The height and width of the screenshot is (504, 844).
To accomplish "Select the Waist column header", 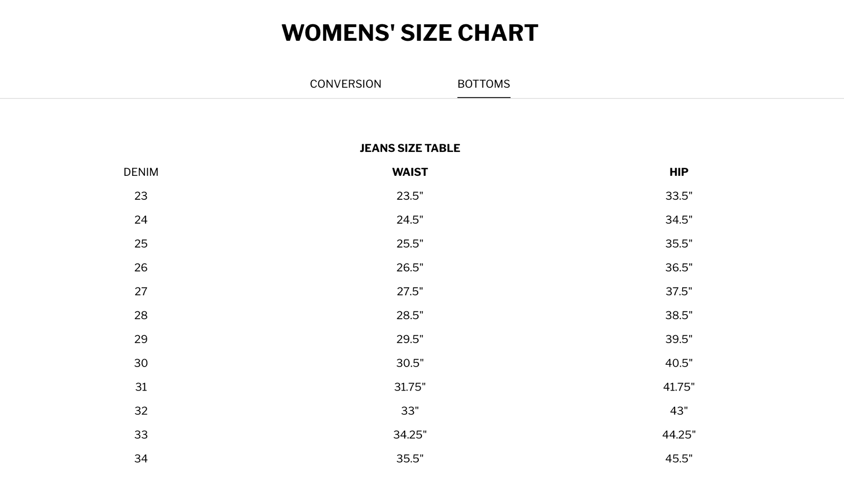I will pyautogui.click(x=410, y=172).
